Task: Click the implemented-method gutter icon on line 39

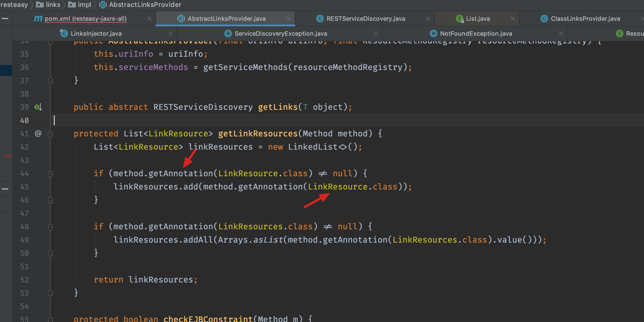Action: [38, 107]
